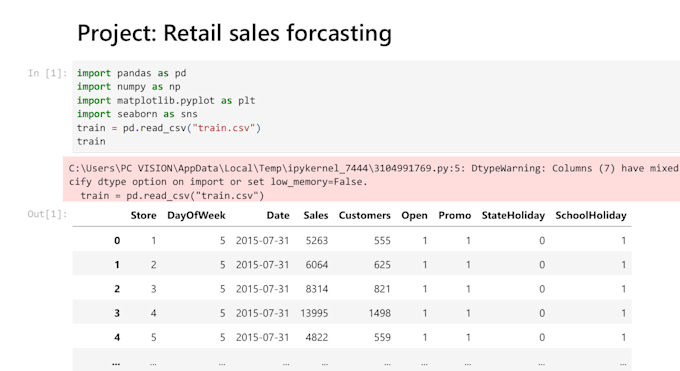Click the "low_memory=False" warning line
The image size is (680, 371).
[x=218, y=181]
